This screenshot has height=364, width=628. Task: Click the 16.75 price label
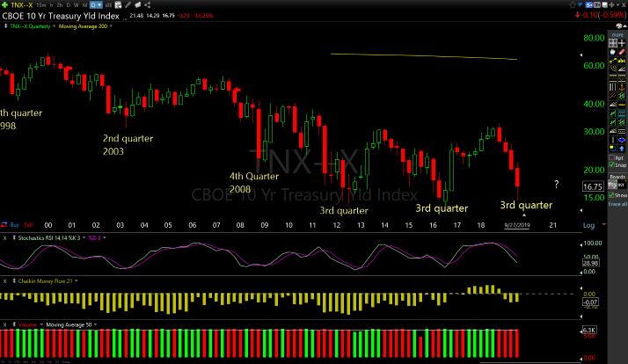[593, 186]
